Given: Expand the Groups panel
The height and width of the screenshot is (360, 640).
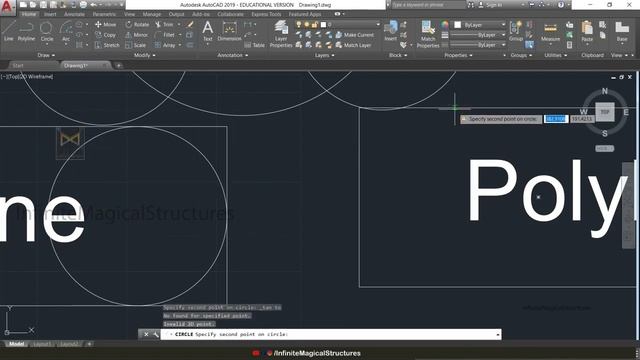Looking at the screenshot, I should click(x=521, y=55).
